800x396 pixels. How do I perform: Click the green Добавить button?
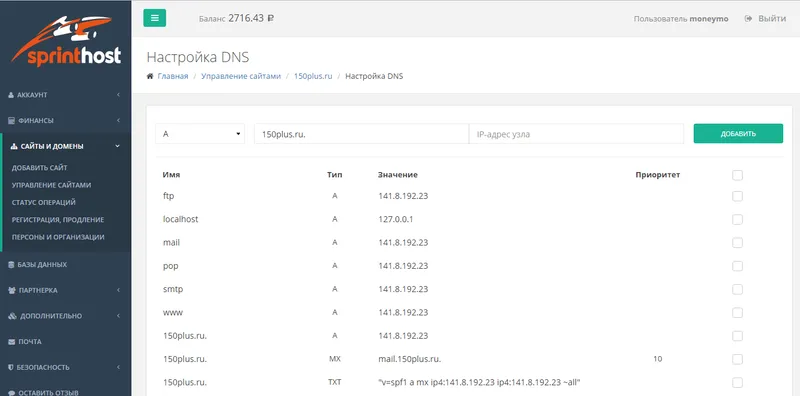tap(738, 134)
